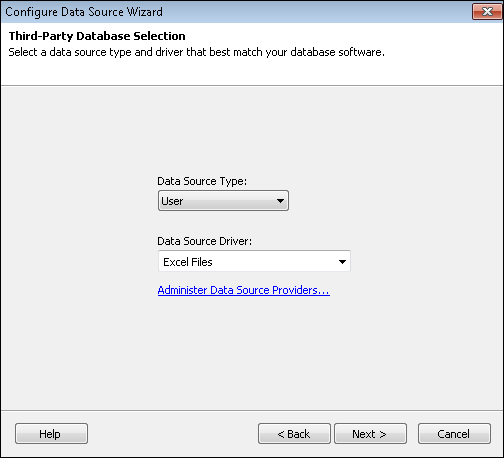Close the Configure Data Source Wizard window
Viewport: 504px width, 458px height.
tap(487, 12)
